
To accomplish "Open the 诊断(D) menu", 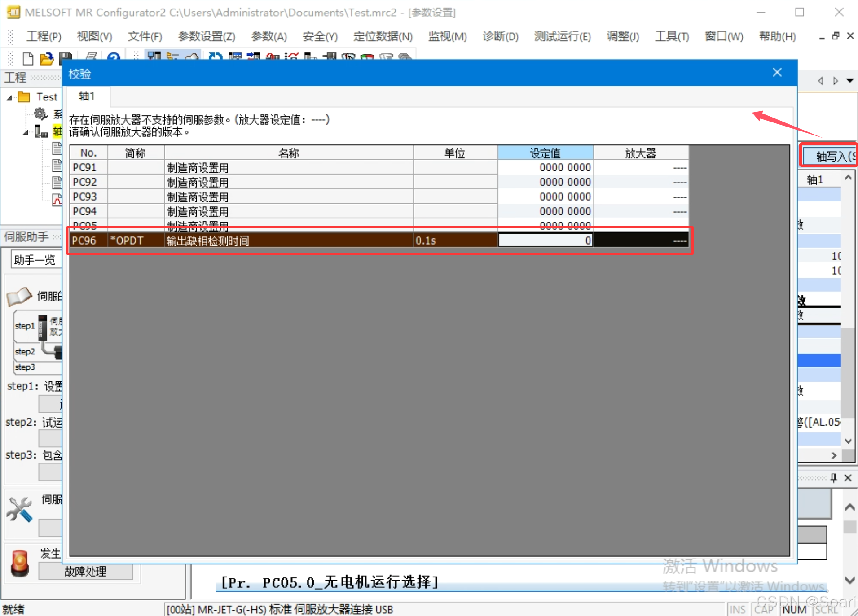I will pyautogui.click(x=501, y=36).
